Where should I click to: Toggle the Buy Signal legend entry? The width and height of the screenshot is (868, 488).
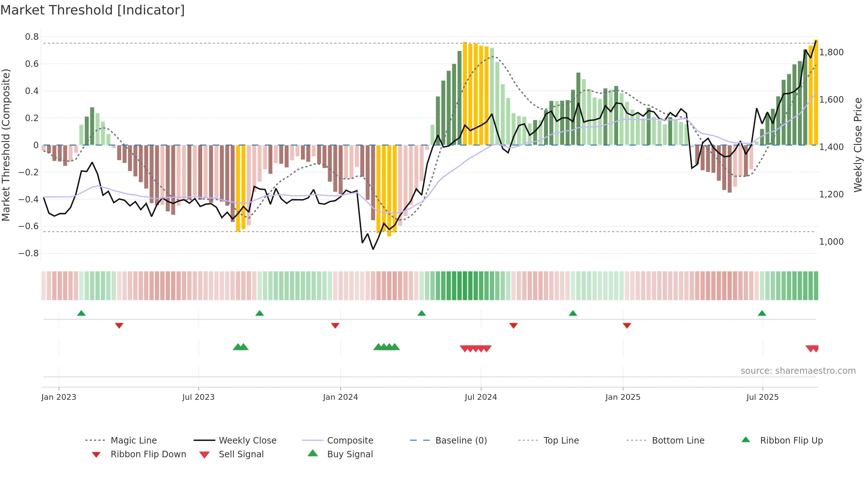(340, 454)
